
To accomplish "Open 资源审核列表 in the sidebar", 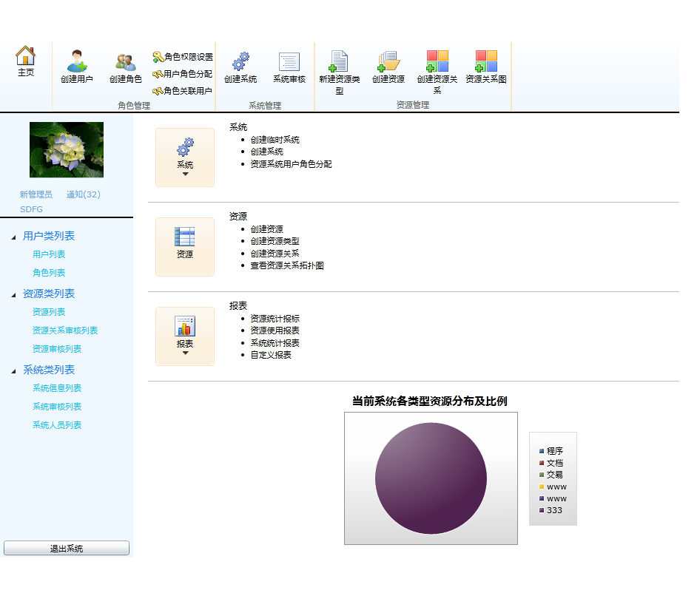I will point(57,349).
